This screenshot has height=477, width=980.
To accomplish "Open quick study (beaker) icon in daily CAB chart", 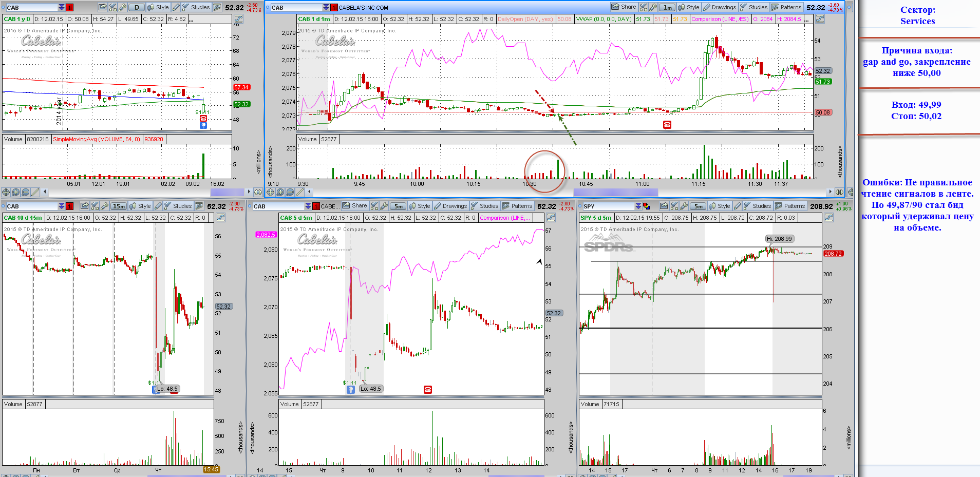I will click(112, 7).
